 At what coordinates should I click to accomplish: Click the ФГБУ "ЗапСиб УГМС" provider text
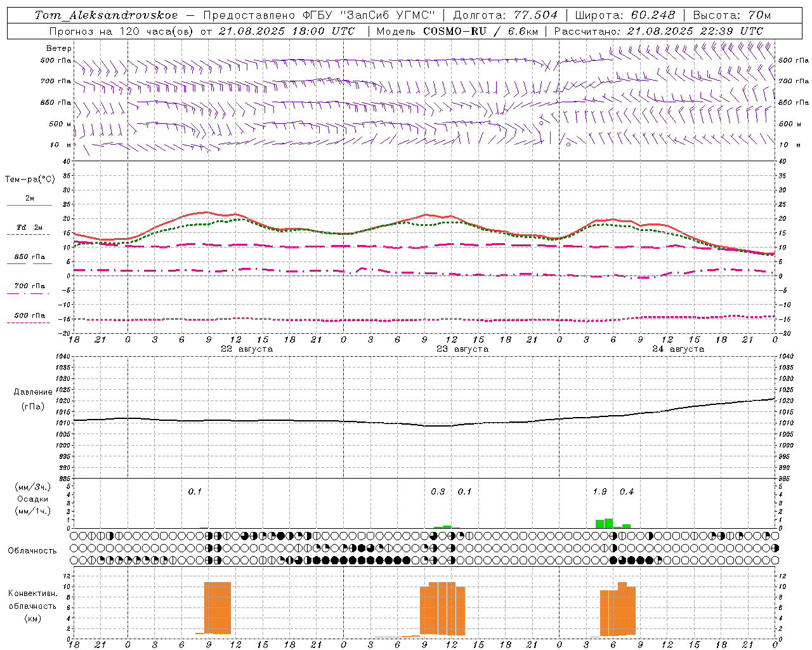[x=369, y=15]
